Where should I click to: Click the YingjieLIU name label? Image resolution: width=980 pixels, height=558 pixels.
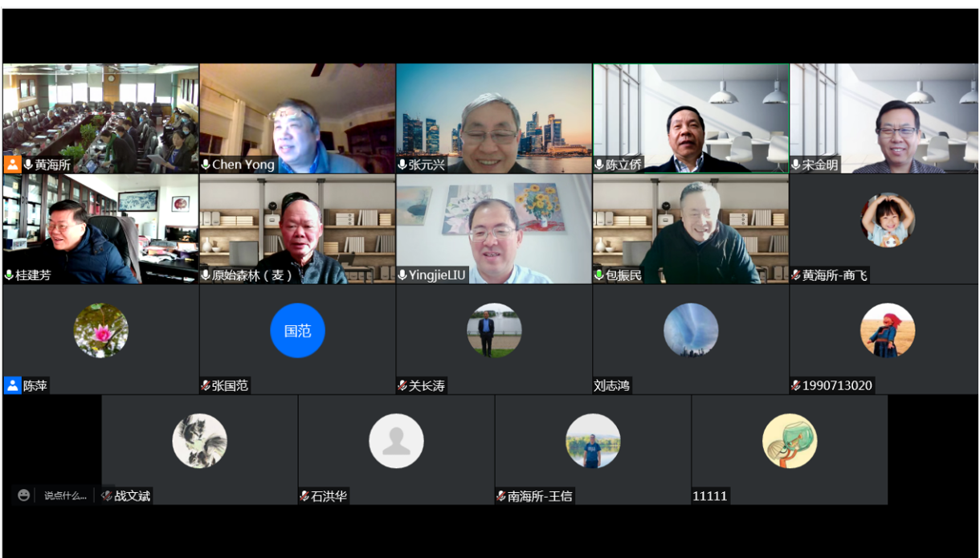click(x=436, y=275)
